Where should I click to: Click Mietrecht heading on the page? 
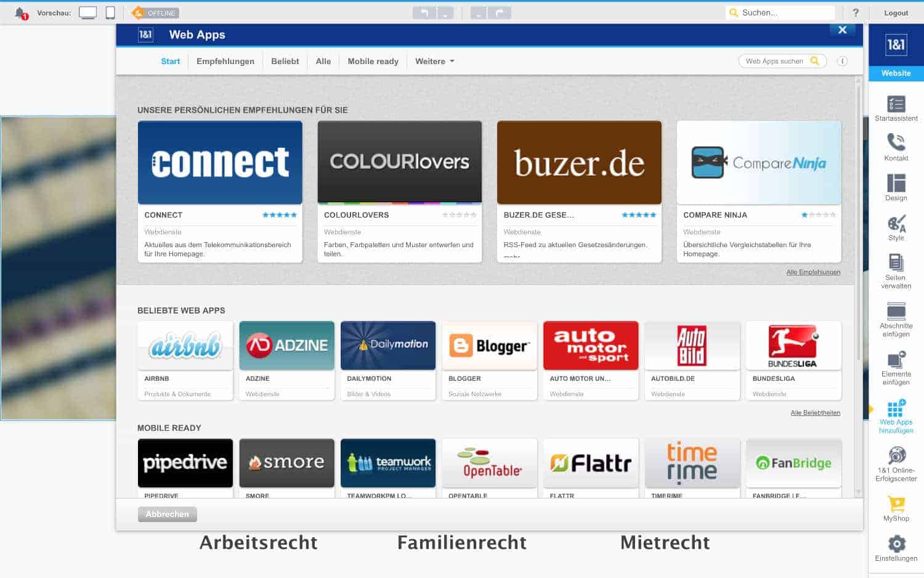pyautogui.click(x=665, y=542)
